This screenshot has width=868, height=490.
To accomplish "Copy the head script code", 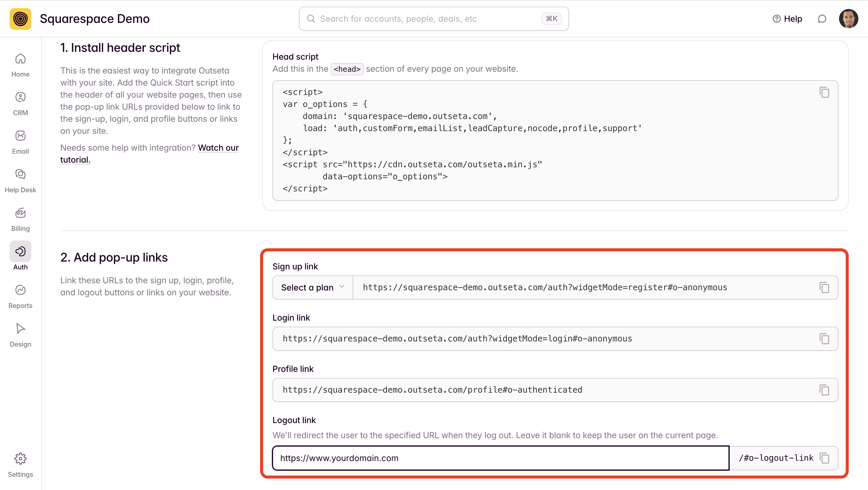I will point(824,92).
